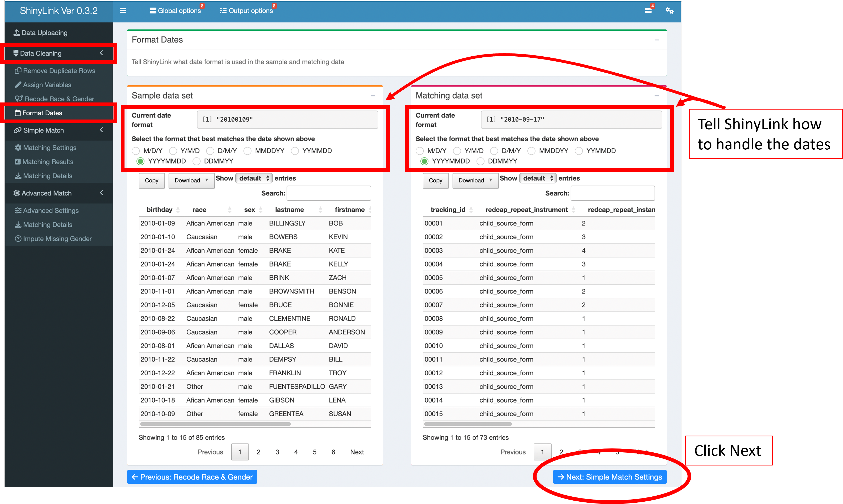This screenshot has height=504, width=843.
Task: Click the matching data set Search field
Action: [613, 193]
